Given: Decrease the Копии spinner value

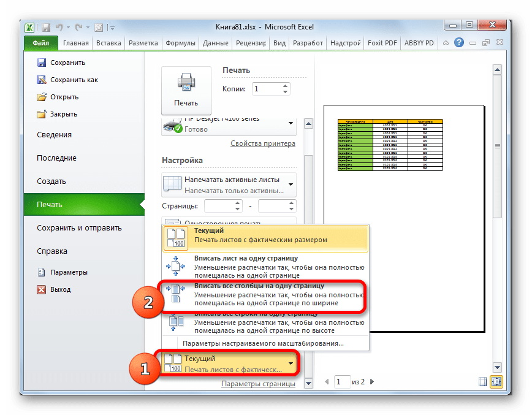Looking at the screenshot, I should coord(286,92).
